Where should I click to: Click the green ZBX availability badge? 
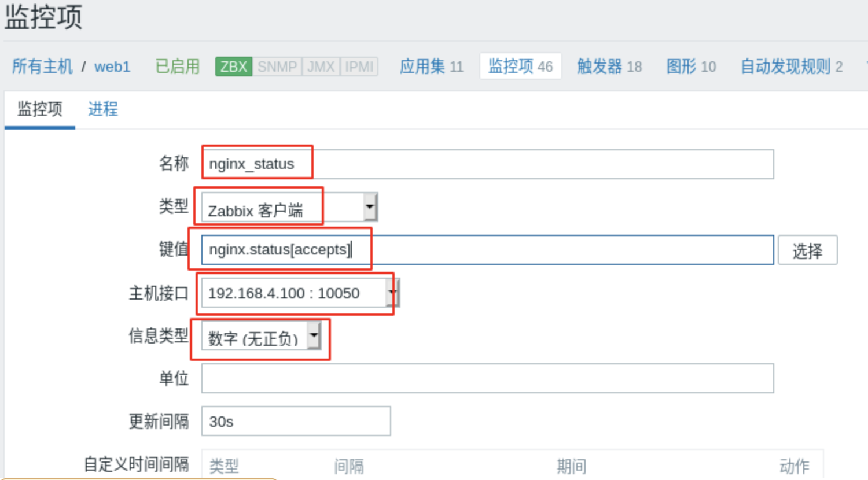point(233,67)
